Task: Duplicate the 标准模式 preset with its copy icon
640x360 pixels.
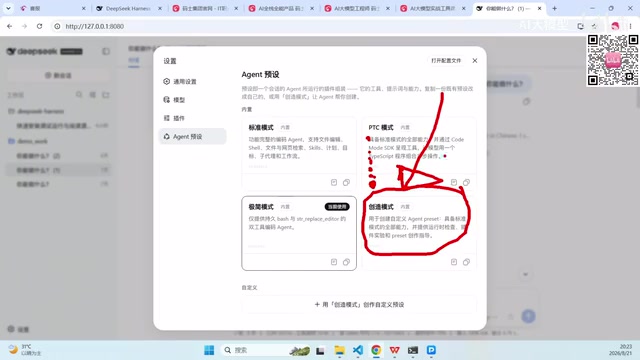Action: click(346, 182)
